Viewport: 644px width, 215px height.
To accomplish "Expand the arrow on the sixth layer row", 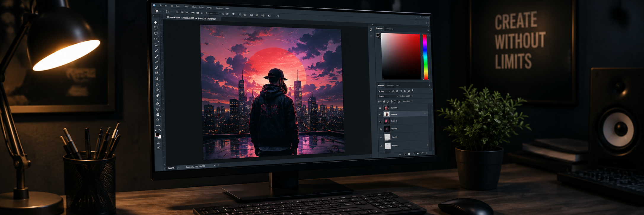I will (x=427, y=145).
